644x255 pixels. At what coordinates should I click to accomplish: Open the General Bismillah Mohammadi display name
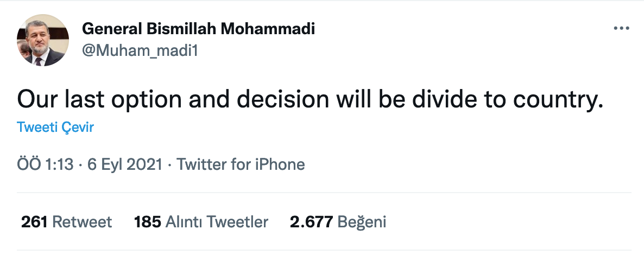pos(198,29)
